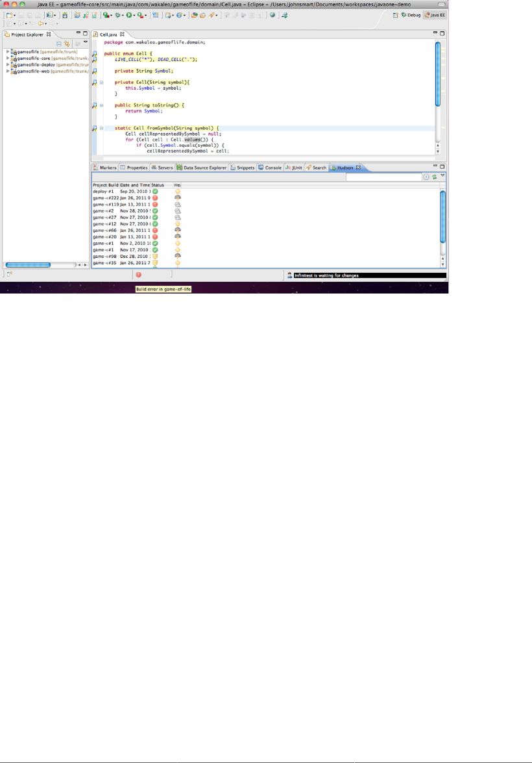
Task: Click the Hudson filter text field
Action: click(383, 177)
